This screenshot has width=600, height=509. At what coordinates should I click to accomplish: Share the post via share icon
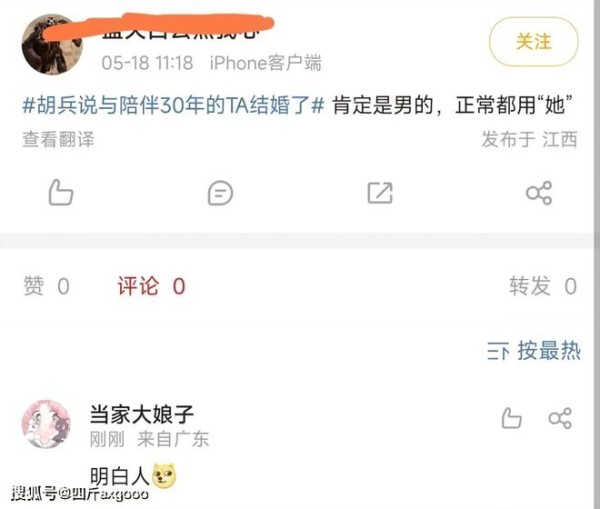[x=539, y=193]
